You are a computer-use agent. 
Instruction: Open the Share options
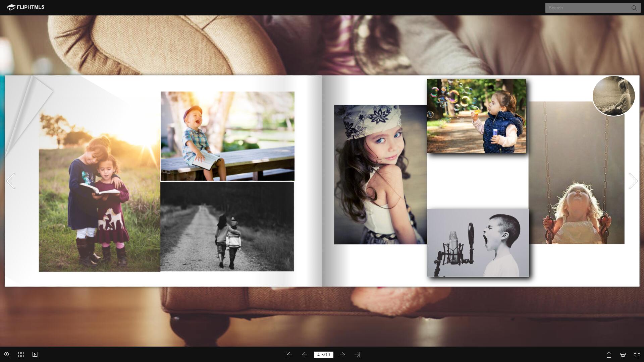(x=609, y=355)
